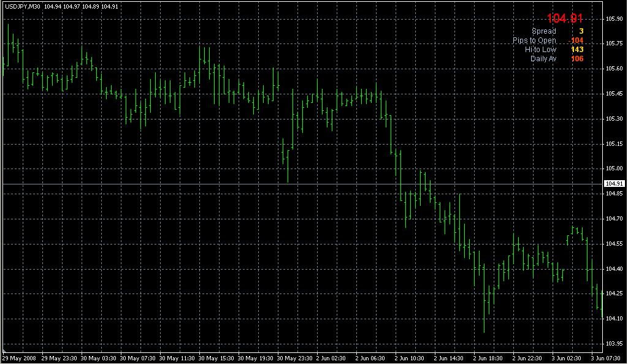The width and height of the screenshot is (628, 364).
Task: Click the current price tag 104.91 on the price axis
Action: pyautogui.click(x=614, y=184)
